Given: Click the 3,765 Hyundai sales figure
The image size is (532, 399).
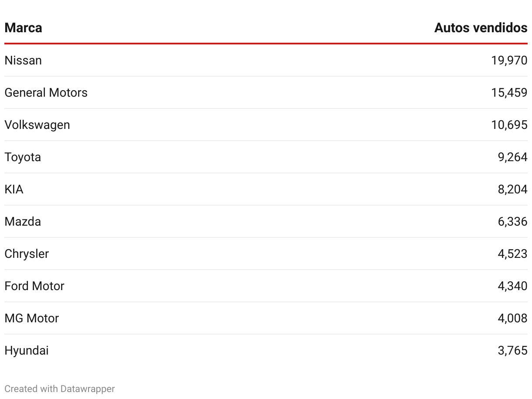Looking at the screenshot, I should [512, 351].
